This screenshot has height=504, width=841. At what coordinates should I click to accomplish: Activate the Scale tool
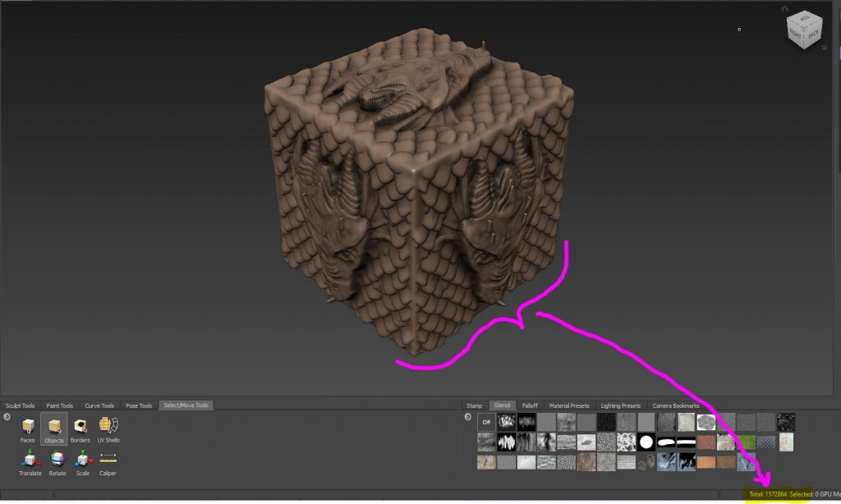pyautogui.click(x=83, y=460)
